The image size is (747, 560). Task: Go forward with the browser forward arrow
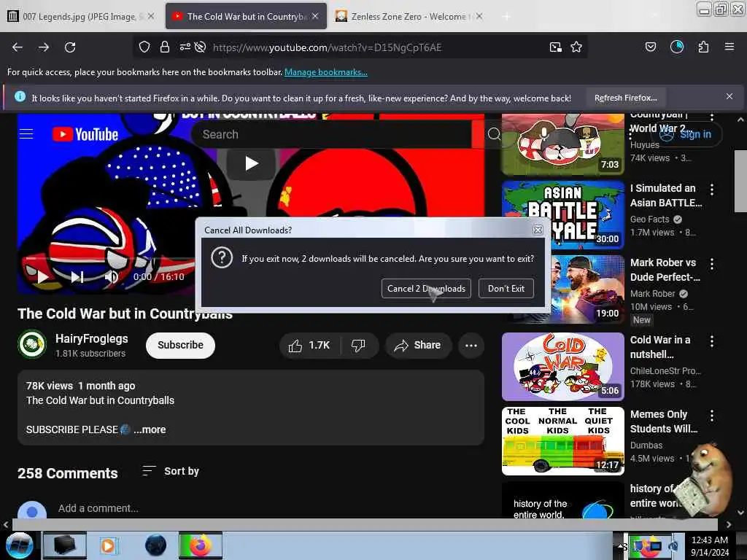click(44, 47)
